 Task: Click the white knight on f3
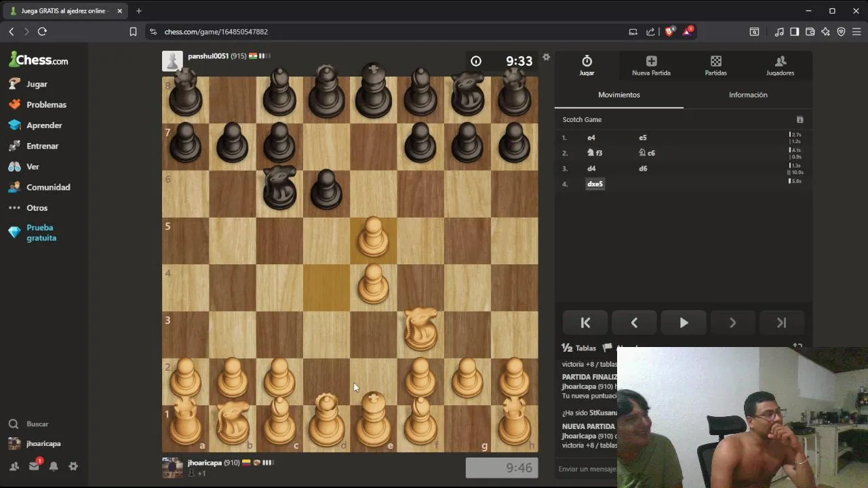coord(420,329)
